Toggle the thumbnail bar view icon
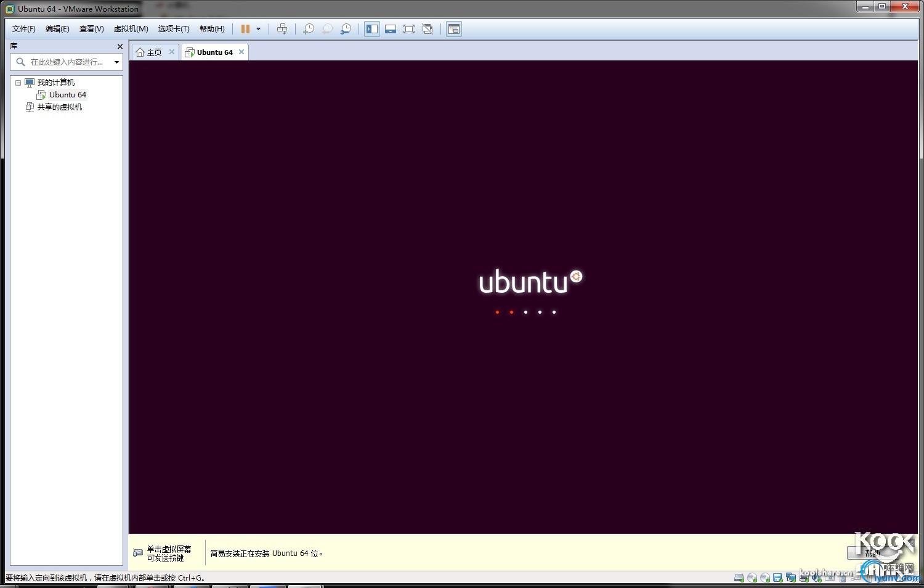Screen dimensions: 924x588 (391, 29)
